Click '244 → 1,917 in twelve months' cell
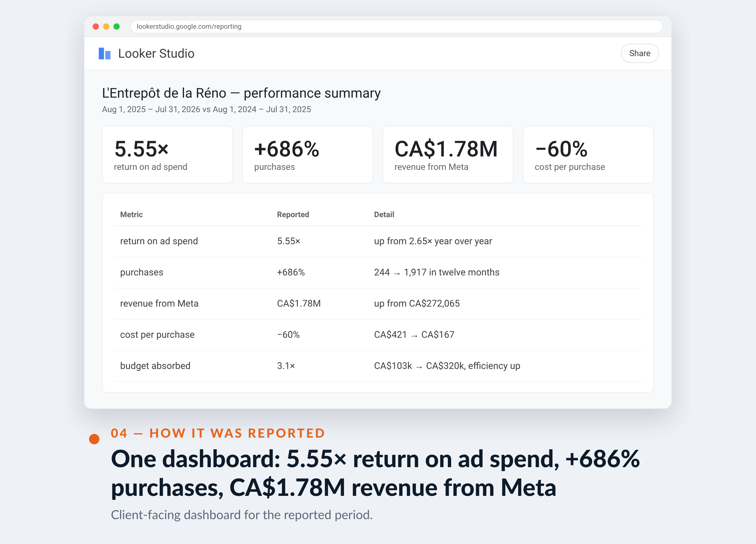The image size is (756, 544). [x=437, y=272]
